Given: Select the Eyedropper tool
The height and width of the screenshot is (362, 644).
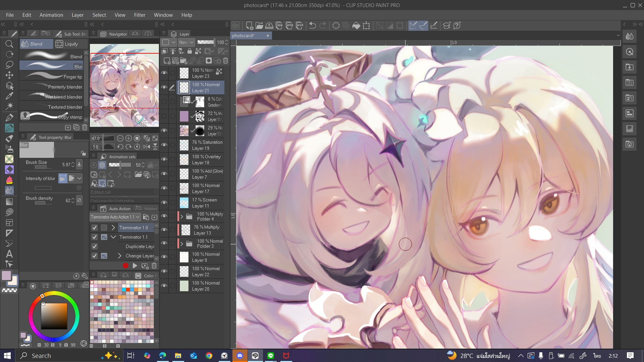Looking at the screenshot, I should point(9,96).
